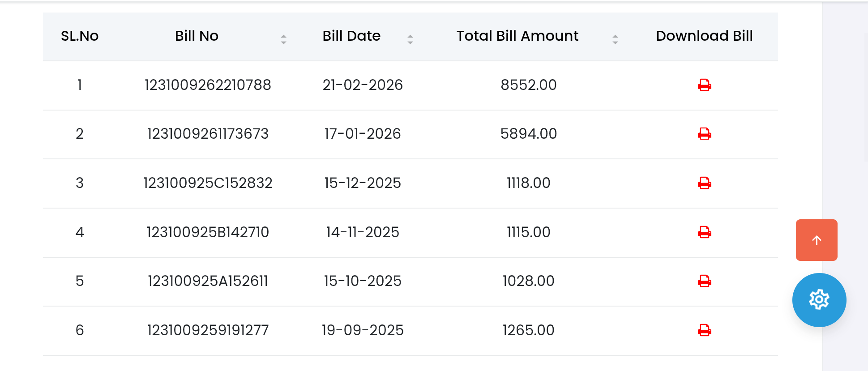Sort by Total Bill Amount arrows

point(615,39)
